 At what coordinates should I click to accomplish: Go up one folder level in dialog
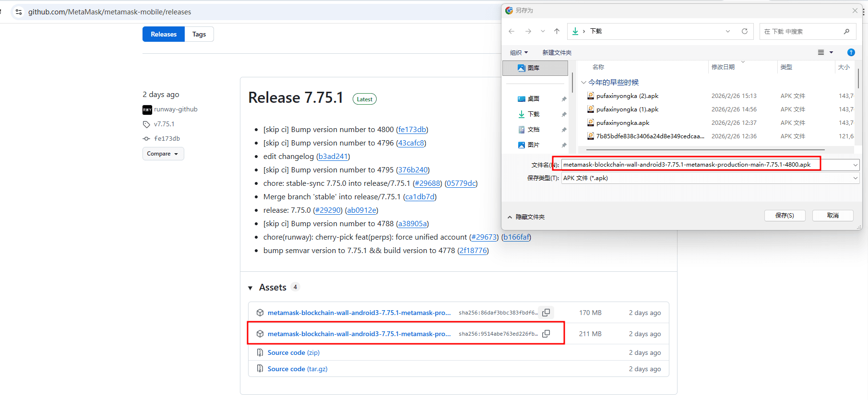click(557, 31)
